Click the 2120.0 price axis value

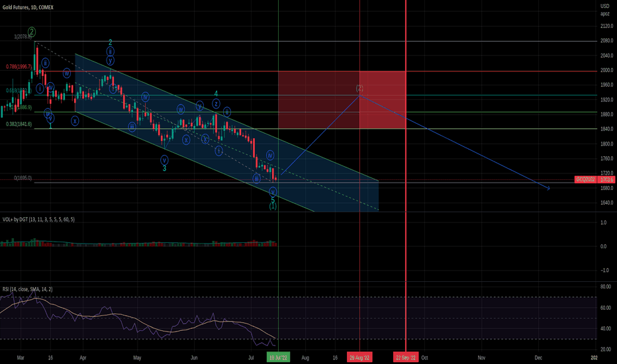[606, 26]
